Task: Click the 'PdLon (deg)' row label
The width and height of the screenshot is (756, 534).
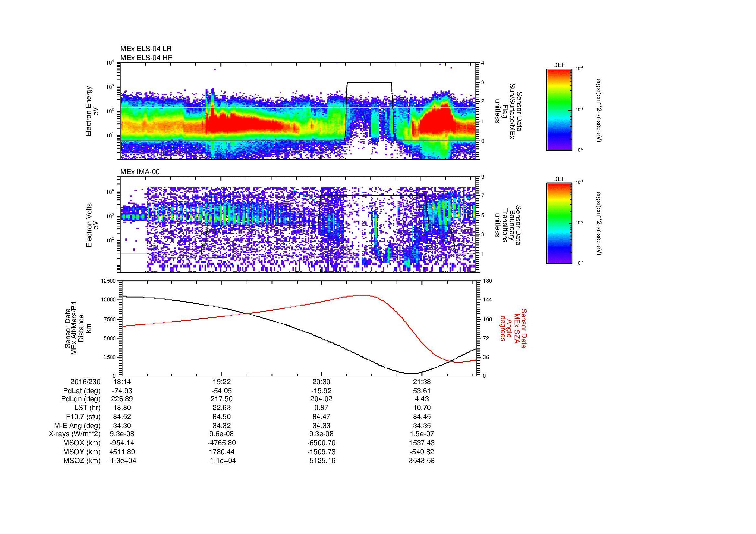Action: 81,399
